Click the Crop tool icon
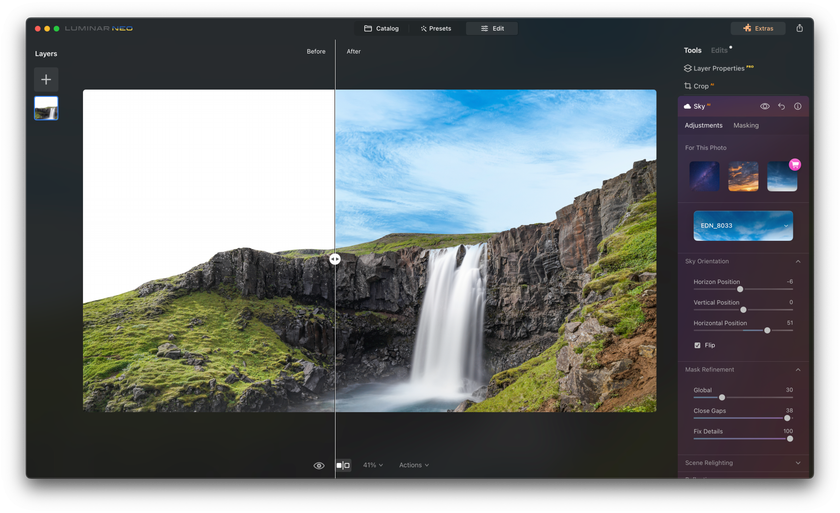 coord(687,86)
